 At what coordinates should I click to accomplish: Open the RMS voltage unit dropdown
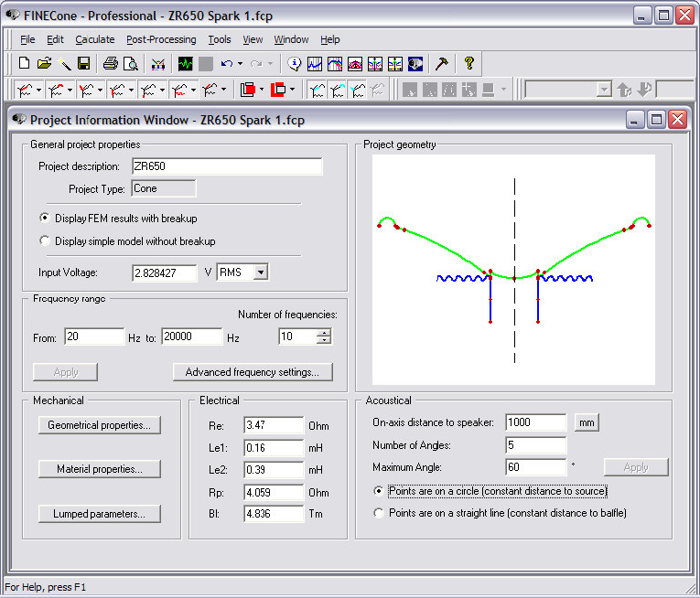coord(261,272)
